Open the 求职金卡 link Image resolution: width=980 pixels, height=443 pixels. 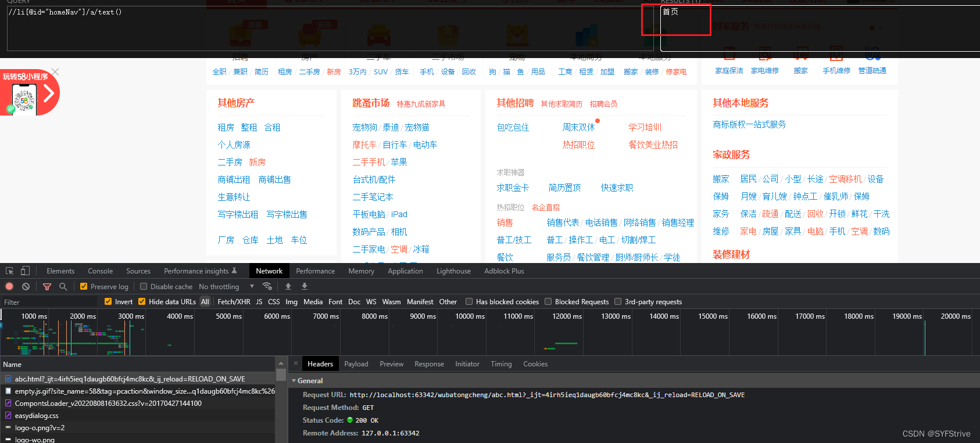tap(513, 188)
